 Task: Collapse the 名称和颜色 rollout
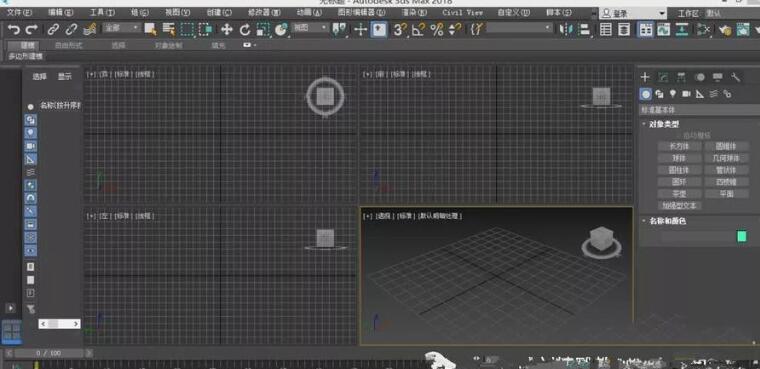667,221
